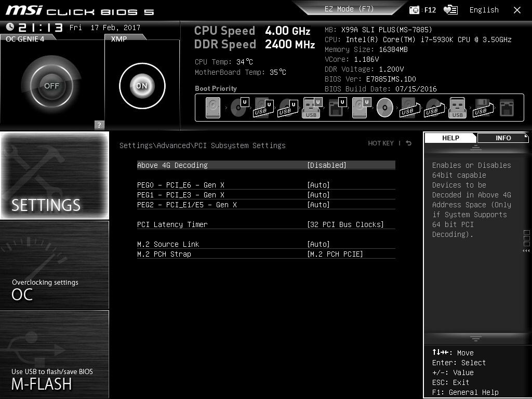532x399 pixels.
Task: Click the clock icon beside the time
Action: pos(10,27)
